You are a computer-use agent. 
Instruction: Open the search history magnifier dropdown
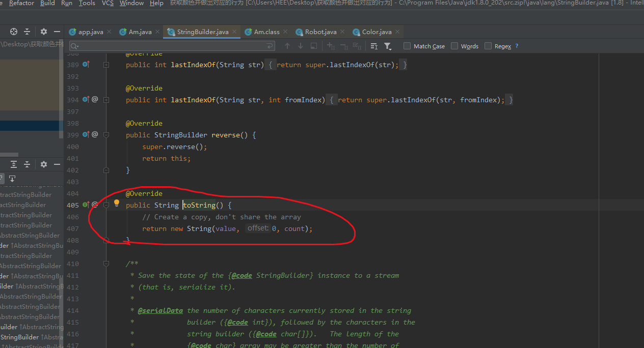(75, 46)
